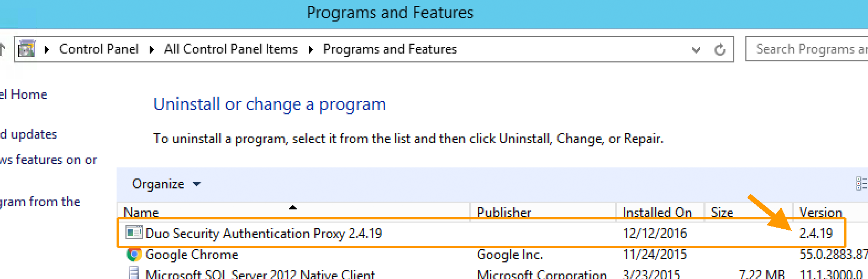This screenshot has height=279, width=868.
Task: Sort programs by Installed On column
Action: pos(656,213)
